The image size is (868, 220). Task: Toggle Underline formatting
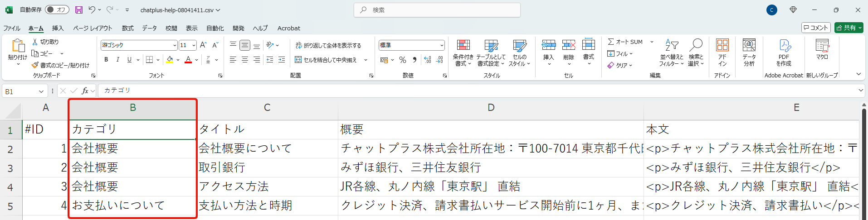(x=129, y=60)
